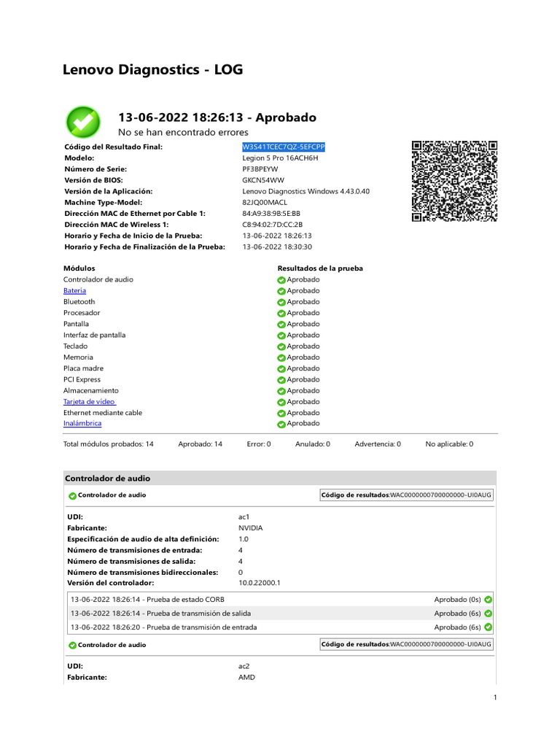560x747 pixels.
Task: Click green check icon beside PCI Express result
Action: pyautogui.click(x=281, y=379)
